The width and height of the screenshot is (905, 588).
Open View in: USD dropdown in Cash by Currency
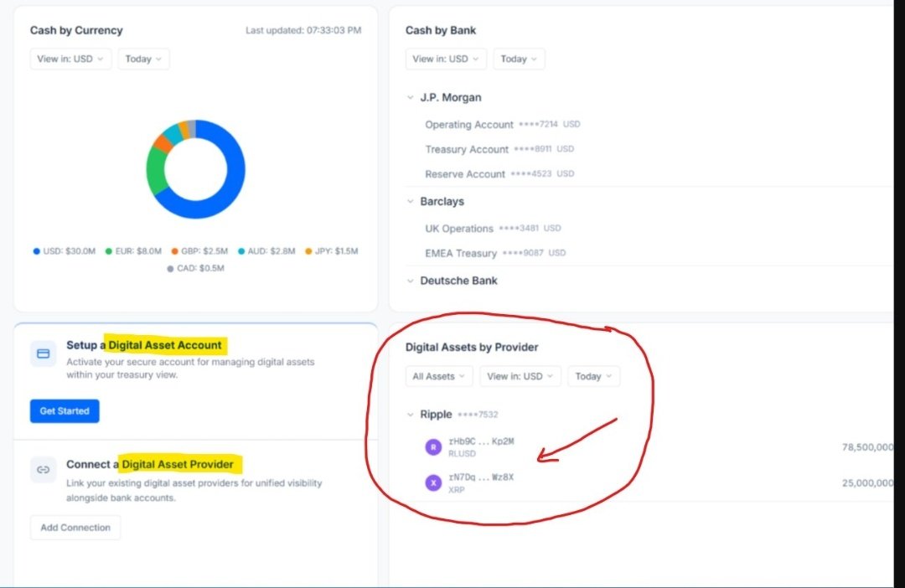tap(70, 59)
